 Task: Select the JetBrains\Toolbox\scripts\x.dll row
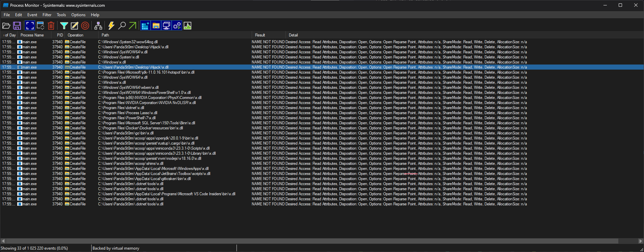click(322, 174)
